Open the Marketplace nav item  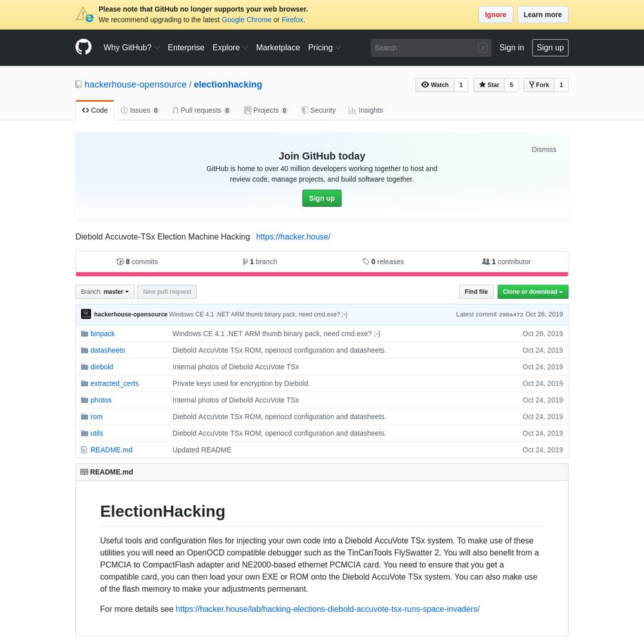278,48
